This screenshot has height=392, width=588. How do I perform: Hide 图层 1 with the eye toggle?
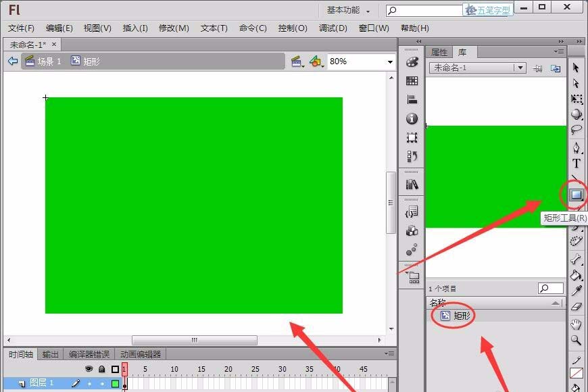[x=89, y=383]
